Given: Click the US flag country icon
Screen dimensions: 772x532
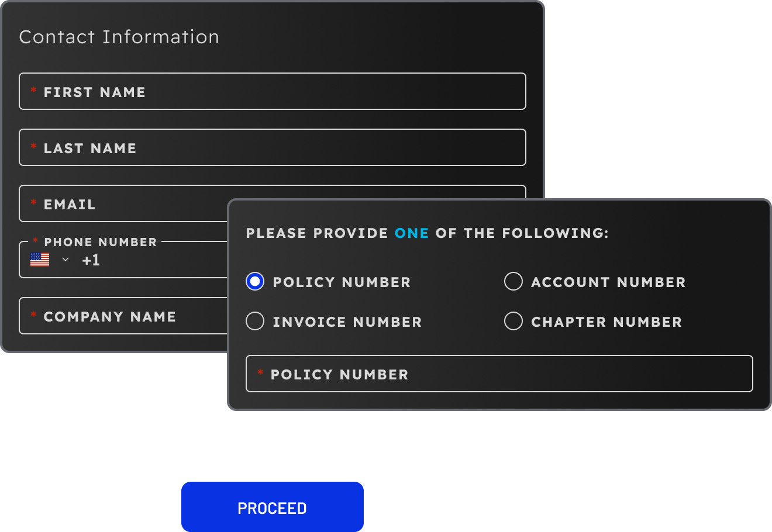Looking at the screenshot, I should (39, 259).
